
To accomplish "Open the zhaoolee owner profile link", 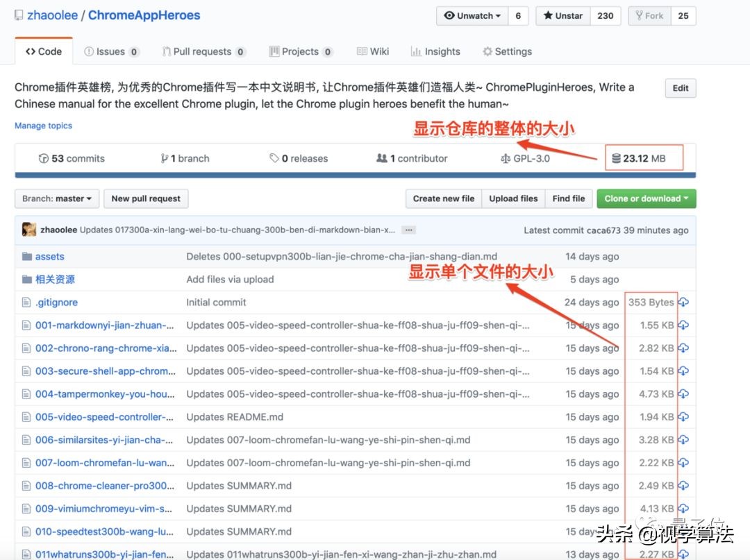I will point(52,15).
